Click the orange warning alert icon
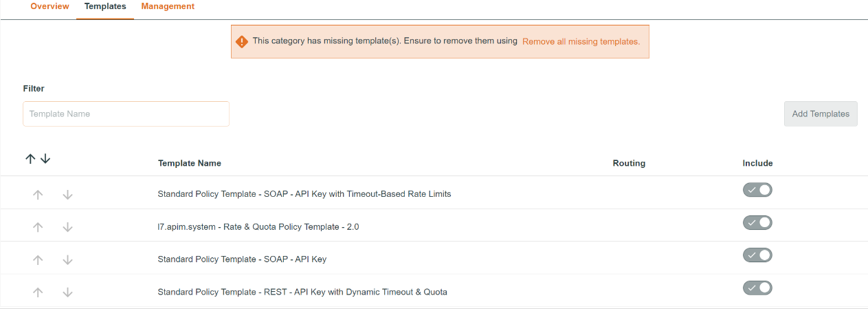The width and height of the screenshot is (868, 309). tap(242, 41)
